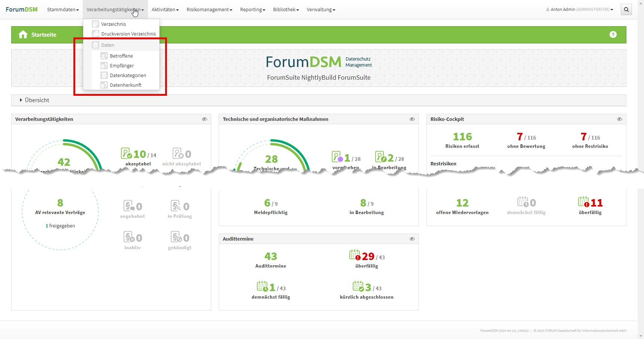Hide the Audittermine panel with eye icon
644x339 pixels.
(412, 239)
